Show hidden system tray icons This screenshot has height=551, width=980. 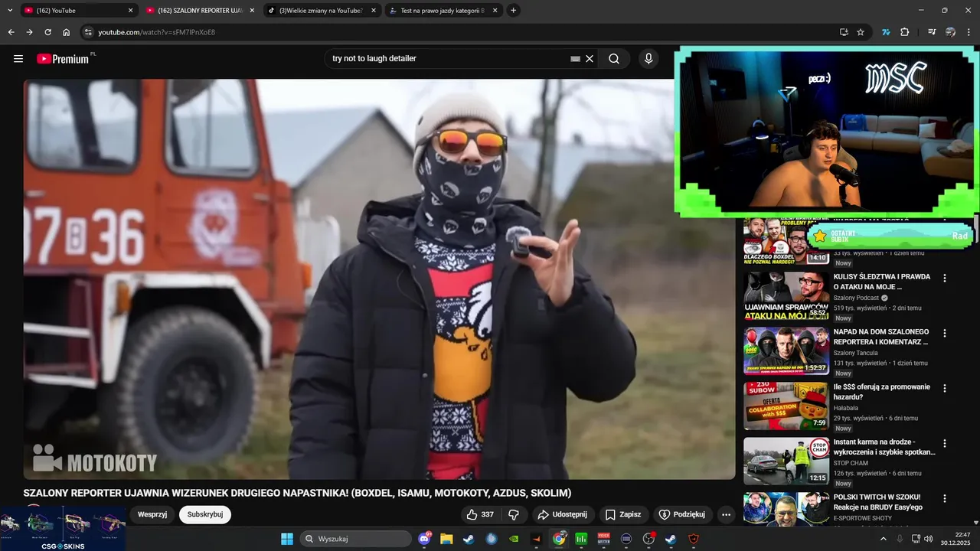point(883,539)
